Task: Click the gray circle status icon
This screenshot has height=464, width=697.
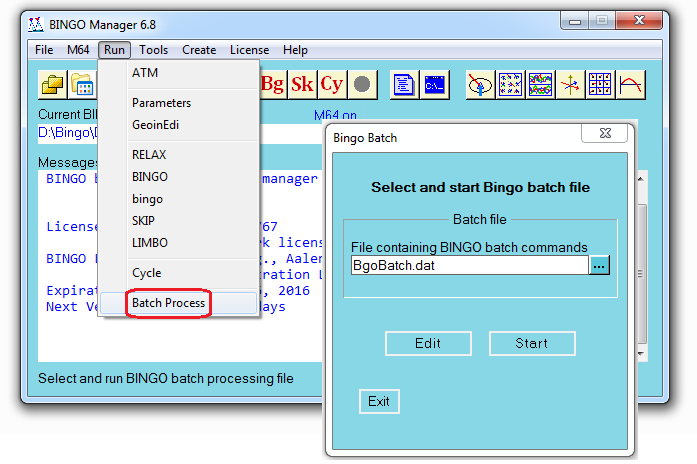Action: tap(362, 84)
